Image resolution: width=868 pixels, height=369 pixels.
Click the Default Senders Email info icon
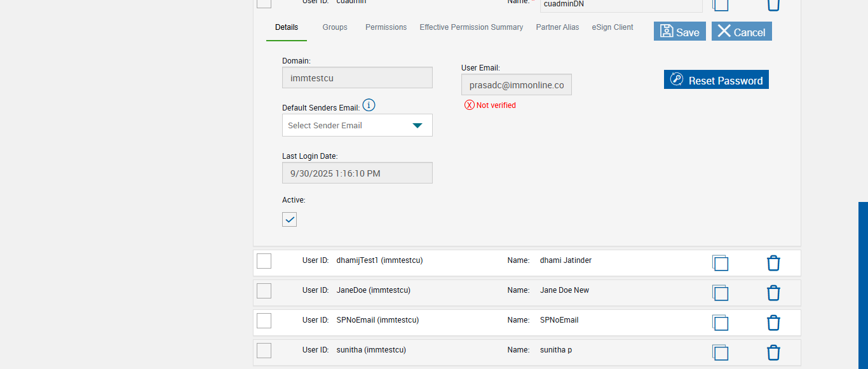click(369, 105)
